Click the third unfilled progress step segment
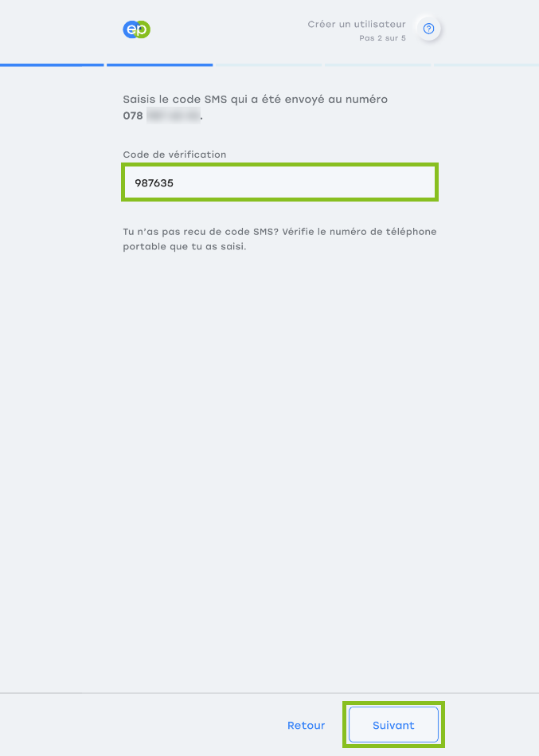Screen dimensions: 539x756 coord(268,65)
